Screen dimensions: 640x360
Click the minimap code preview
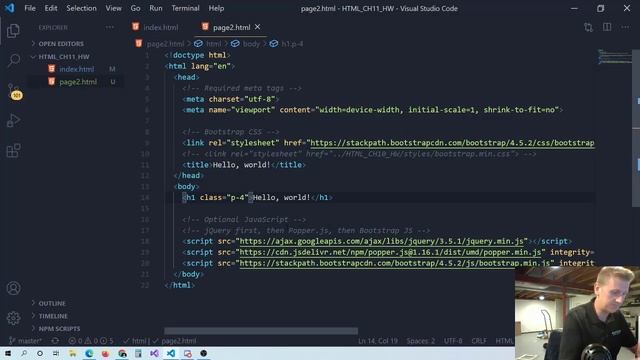[615, 57]
